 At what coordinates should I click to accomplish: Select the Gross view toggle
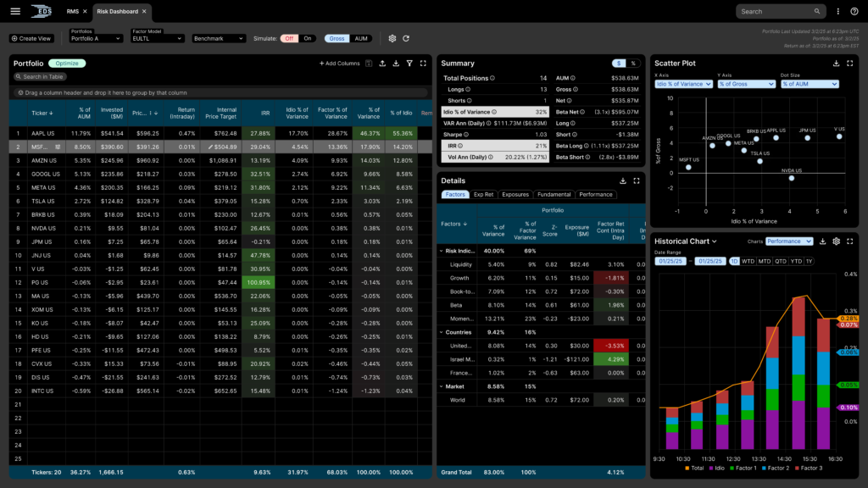click(337, 38)
